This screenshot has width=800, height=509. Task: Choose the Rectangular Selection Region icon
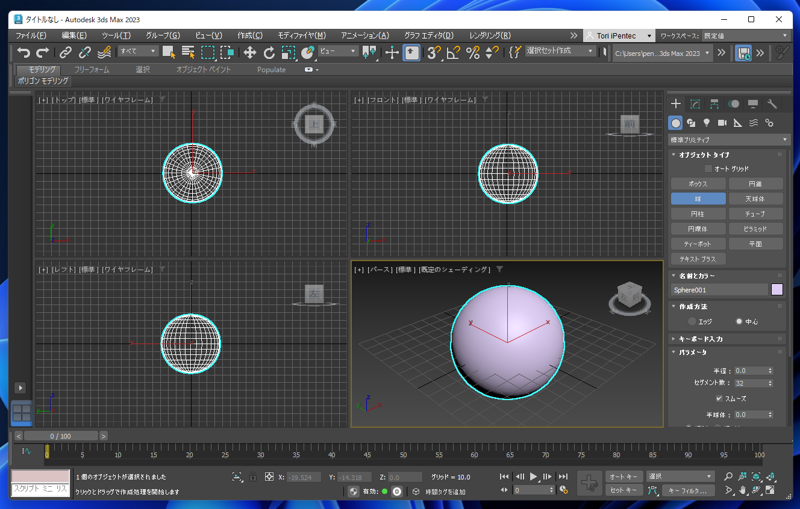click(208, 52)
